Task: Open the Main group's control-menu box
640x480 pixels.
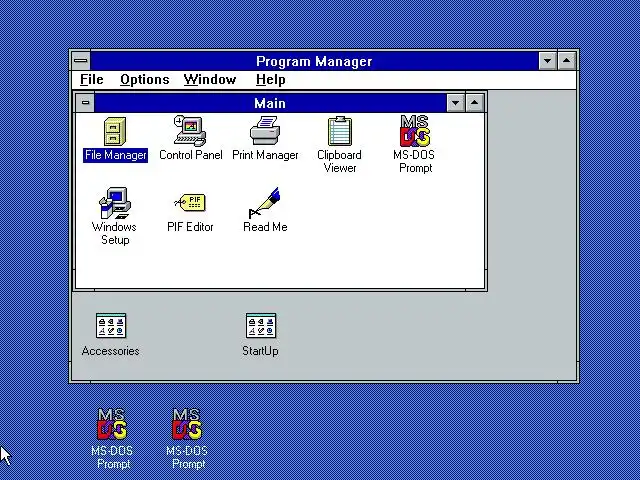Action: (x=85, y=102)
